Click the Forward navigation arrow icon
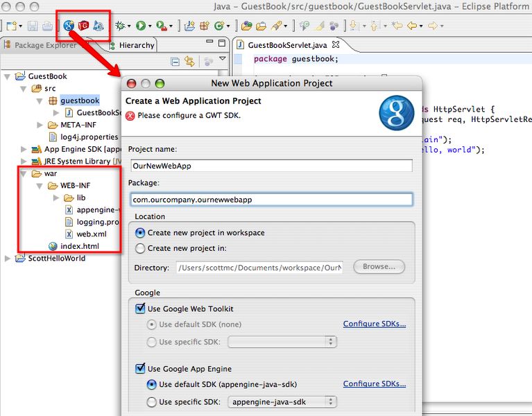The height and width of the screenshot is (416, 532). tap(433, 26)
